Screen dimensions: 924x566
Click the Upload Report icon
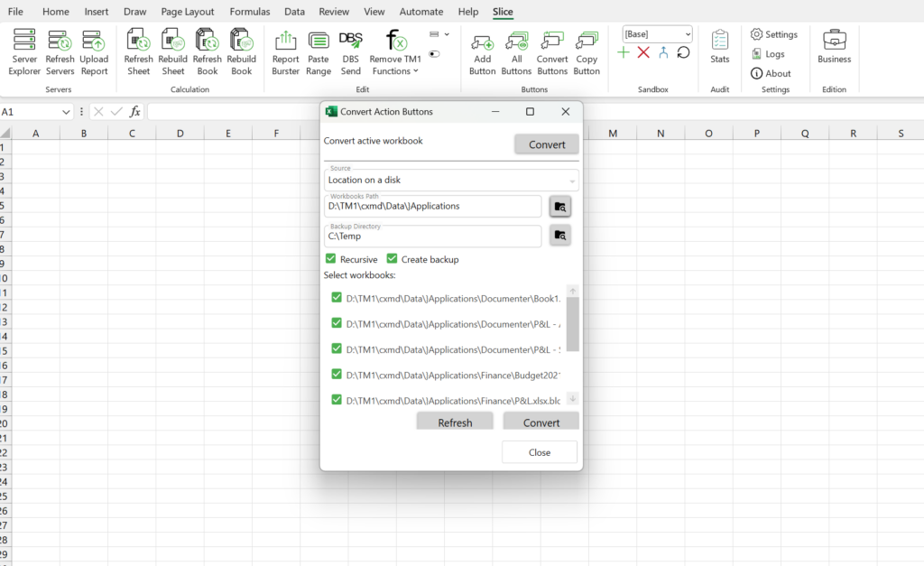[x=94, y=51]
